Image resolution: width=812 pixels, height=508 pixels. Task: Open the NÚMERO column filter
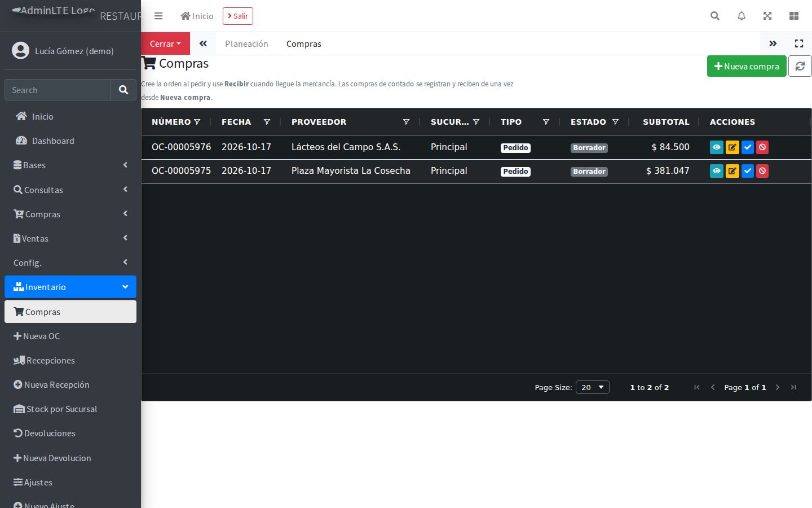coord(197,122)
